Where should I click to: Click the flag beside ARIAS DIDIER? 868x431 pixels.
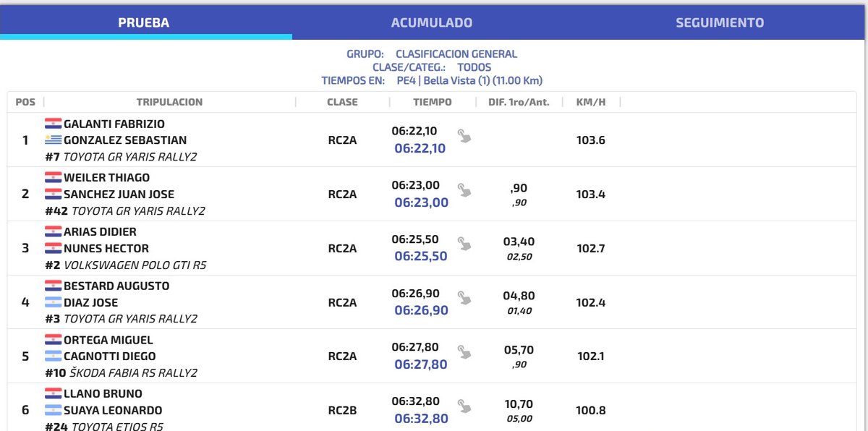pos(53,232)
